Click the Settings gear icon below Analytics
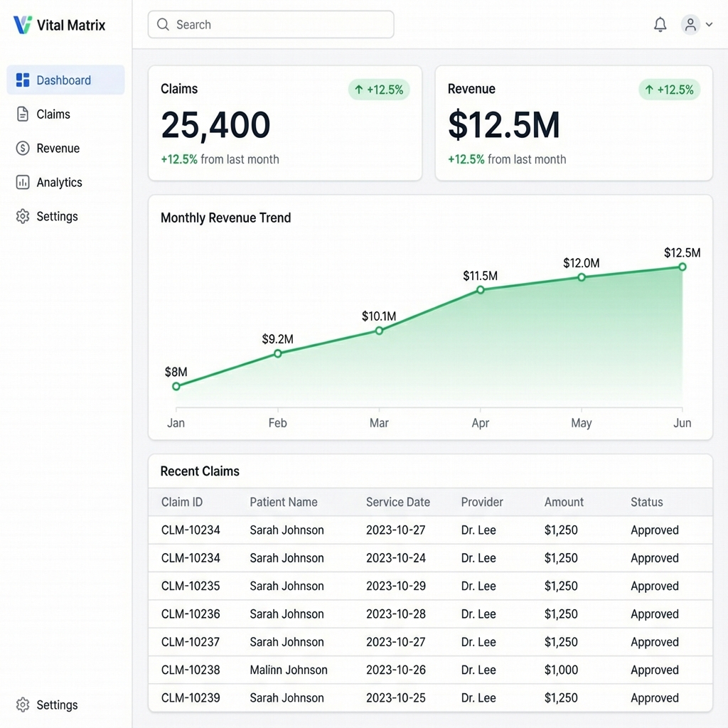Screen dimensions: 728x728 point(23,217)
